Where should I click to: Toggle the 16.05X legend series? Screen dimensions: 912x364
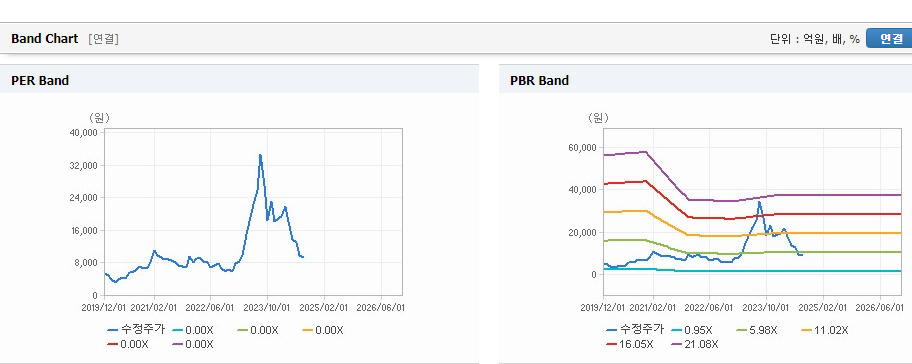tap(630, 344)
